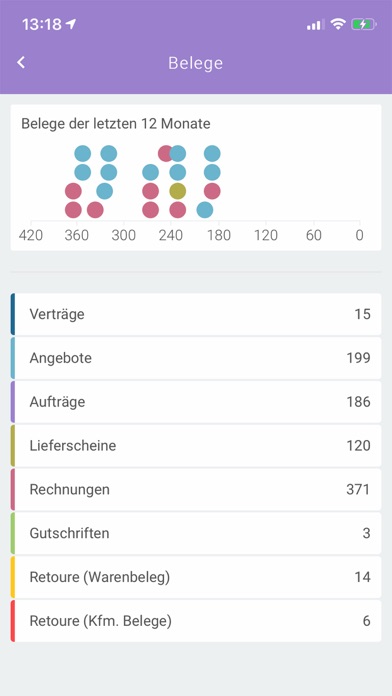The width and height of the screenshot is (392, 696).
Task: Tap the cellular signal bars icon
Action: pyautogui.click(x=315, y=25)
